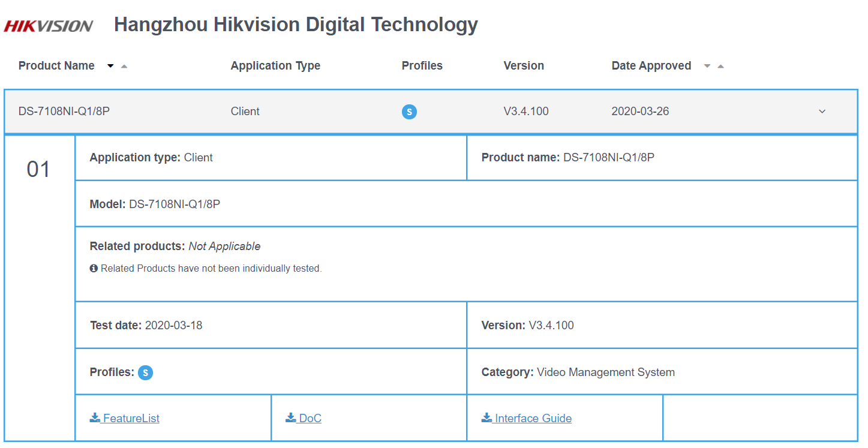Click Related products: Not Applicable
Viewport: 868px width, 448px height.
[x=175, y=246]
